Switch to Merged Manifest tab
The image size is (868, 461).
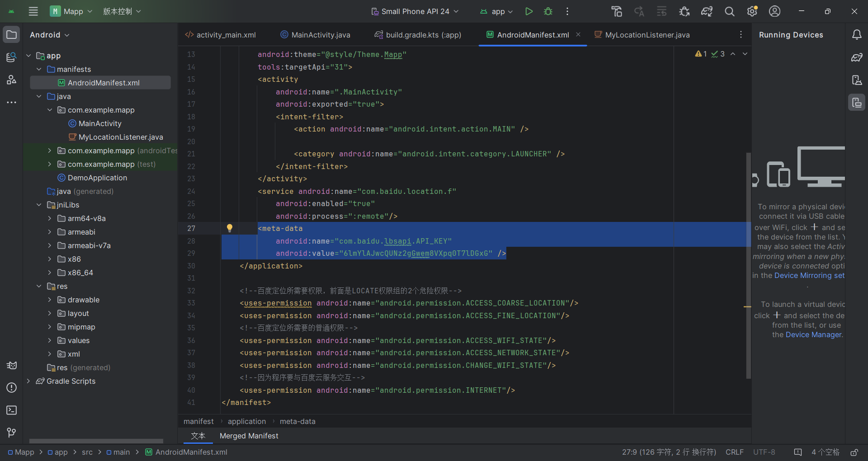click(249, 436)
